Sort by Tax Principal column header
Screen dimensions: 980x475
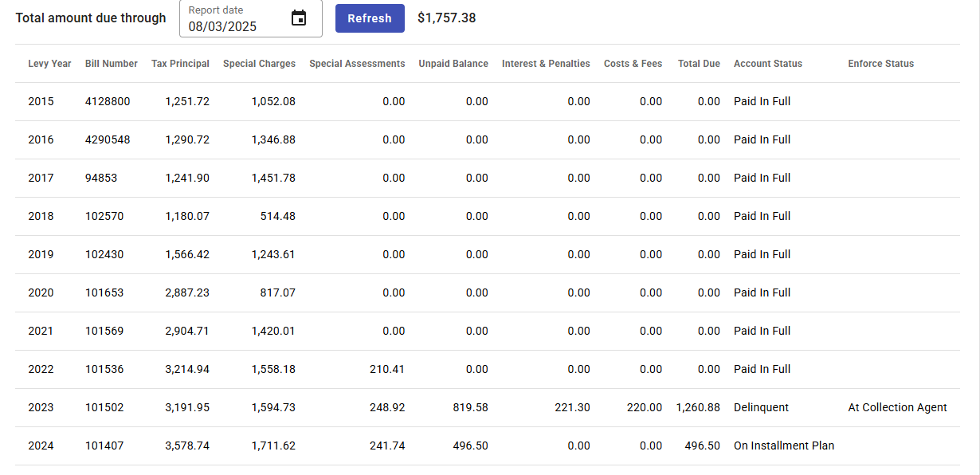coord(180,64)
